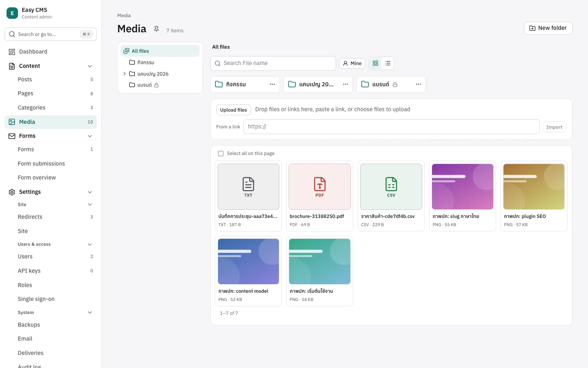The width and height of the screenshot is (588, 368).
Task: Collapse the Forms sidebar section
Action: (90, 136)
